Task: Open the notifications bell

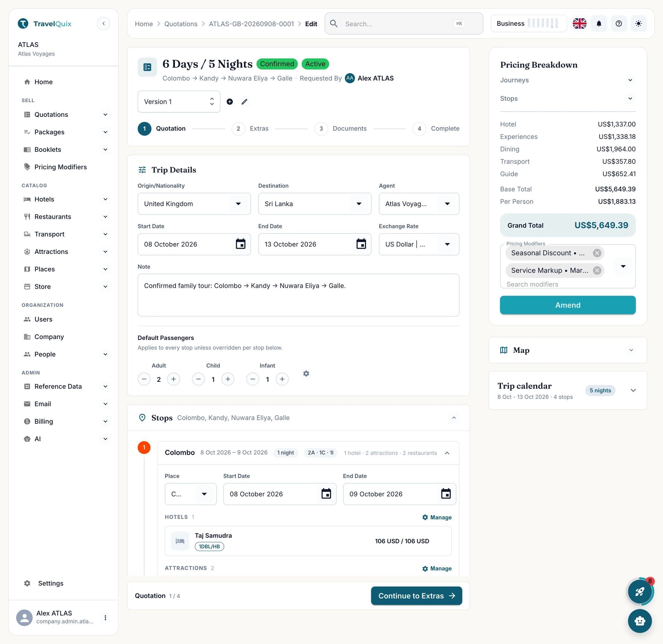Action: coord(599,23)
